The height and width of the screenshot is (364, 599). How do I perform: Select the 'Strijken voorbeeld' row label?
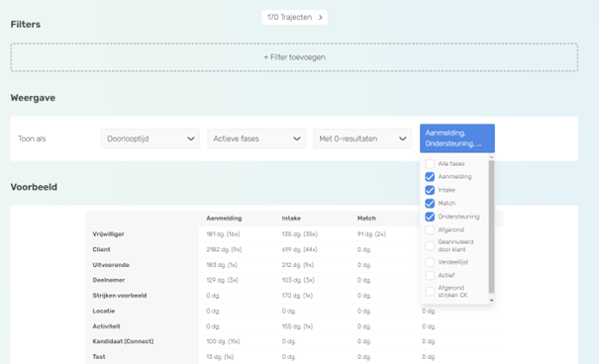tap(120, 296)
